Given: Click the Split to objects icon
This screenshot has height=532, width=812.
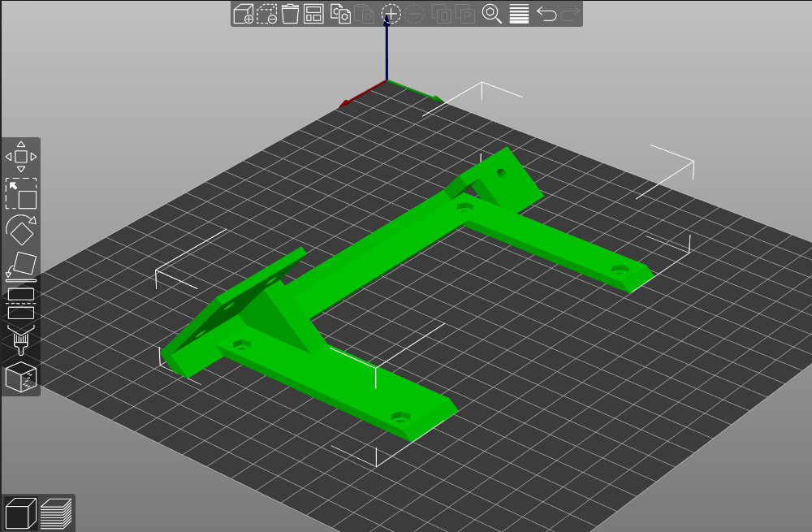Looking at the screenshot, I should coord(442,14).
